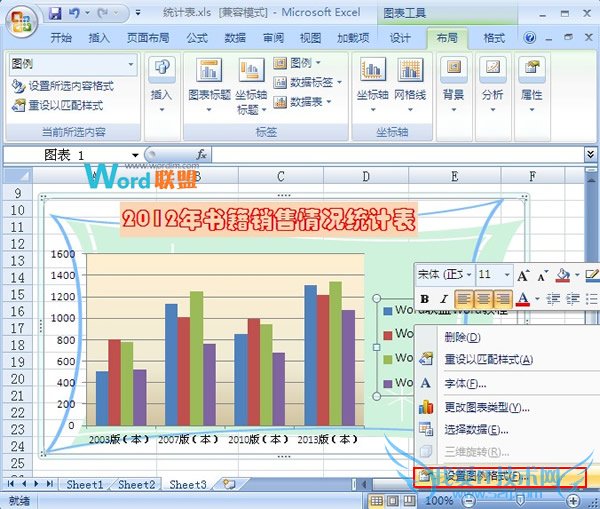Screen dimensions: 600x509
Task: Toggle align right in mini toolbar
Action: pos(503,299)
